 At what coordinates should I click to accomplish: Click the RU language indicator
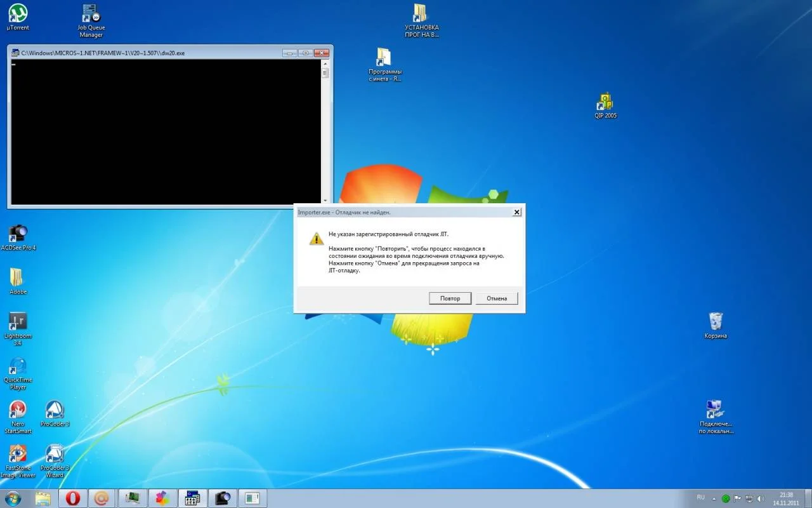pyautogui.click(x=701, y=497)
